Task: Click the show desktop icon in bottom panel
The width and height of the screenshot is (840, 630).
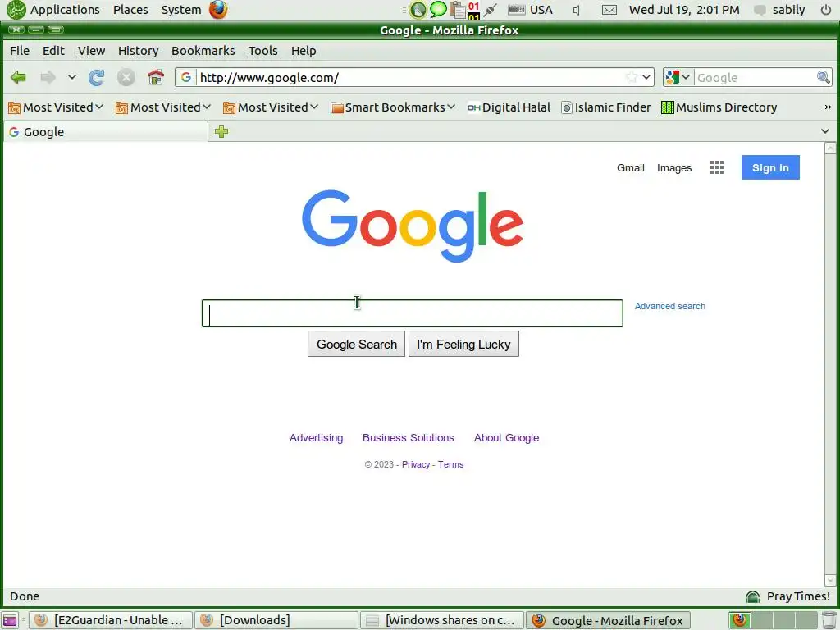Action: click(x=10, y=620)
